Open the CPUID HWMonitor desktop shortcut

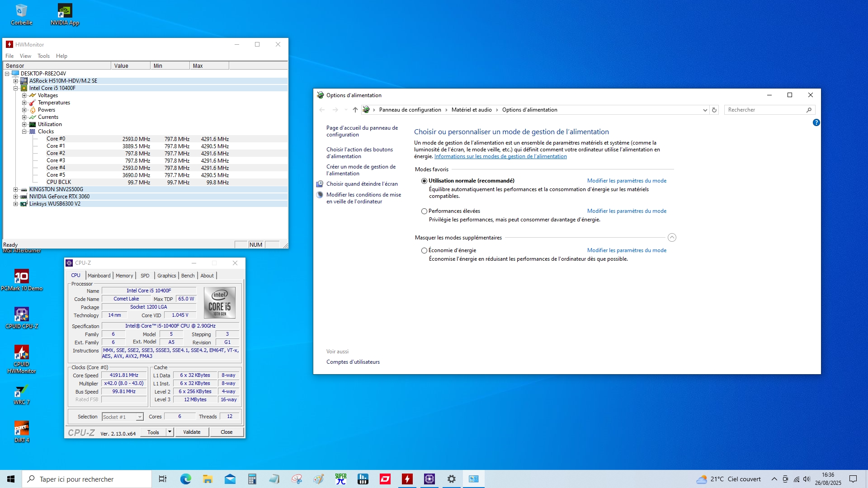21,359
